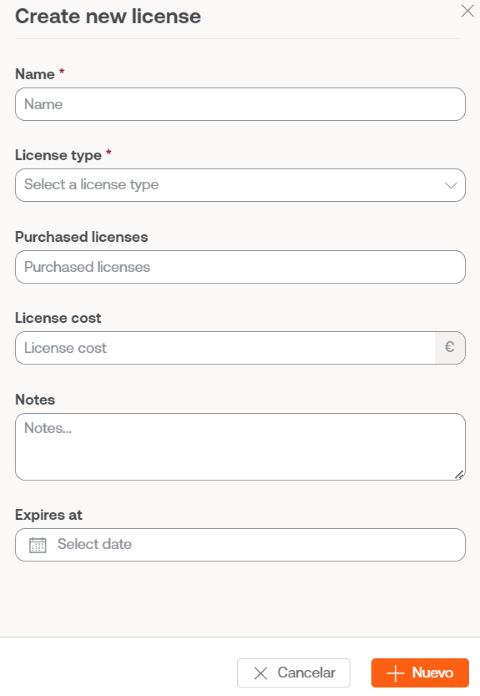480x696 pixels.
Task: Click the Nuevo button label
Action: point(432,673)
